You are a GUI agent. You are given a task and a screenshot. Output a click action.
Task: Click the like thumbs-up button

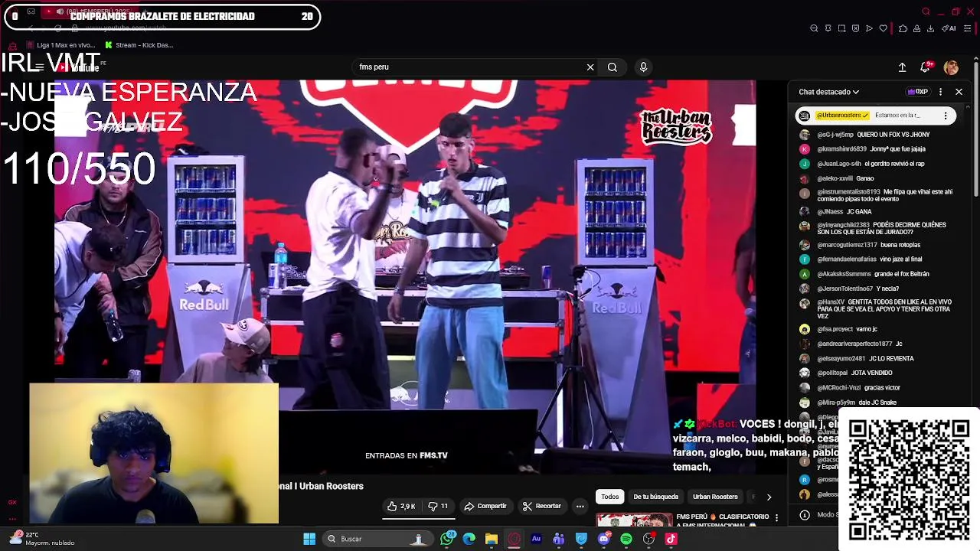point(401,506)
